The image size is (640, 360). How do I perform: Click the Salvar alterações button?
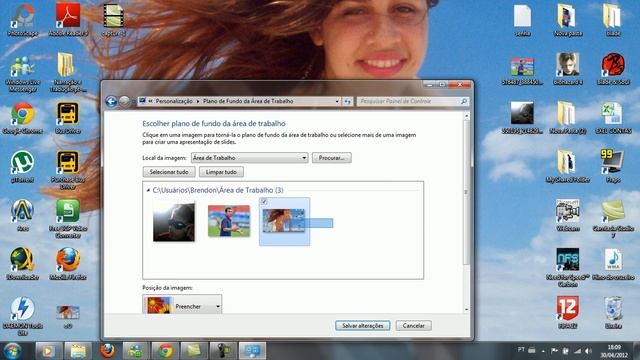click(x=362, y=325)
